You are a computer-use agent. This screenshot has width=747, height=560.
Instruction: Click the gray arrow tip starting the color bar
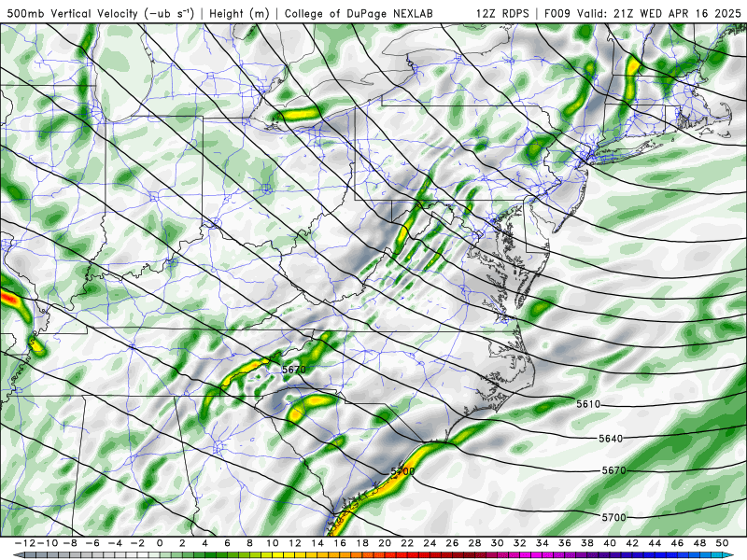[x=18, y=555]
